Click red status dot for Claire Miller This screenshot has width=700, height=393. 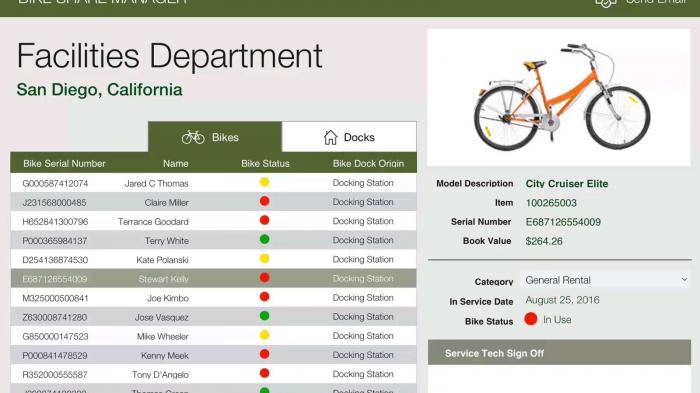point(264,201)
